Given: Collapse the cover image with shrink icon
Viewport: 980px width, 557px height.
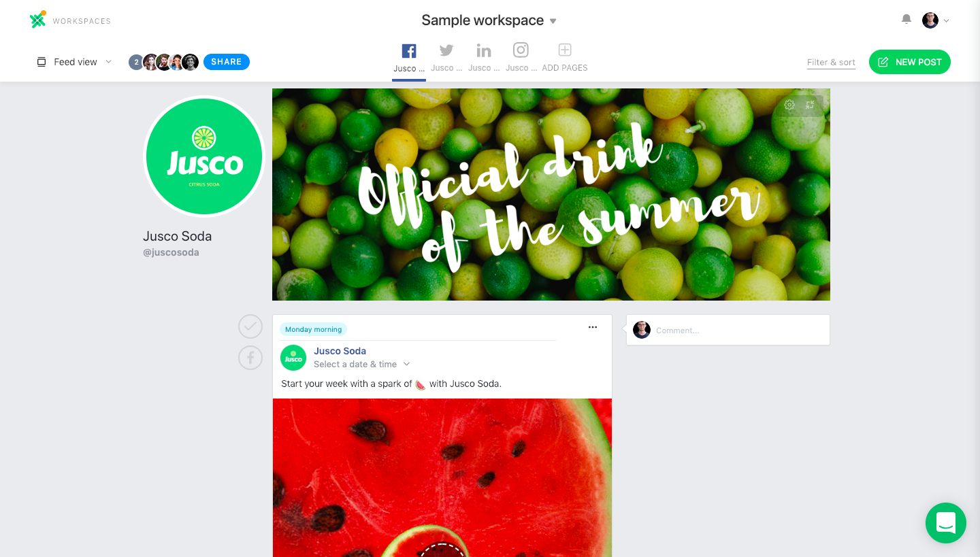Looking at the screenshot, I should [810, 105].
